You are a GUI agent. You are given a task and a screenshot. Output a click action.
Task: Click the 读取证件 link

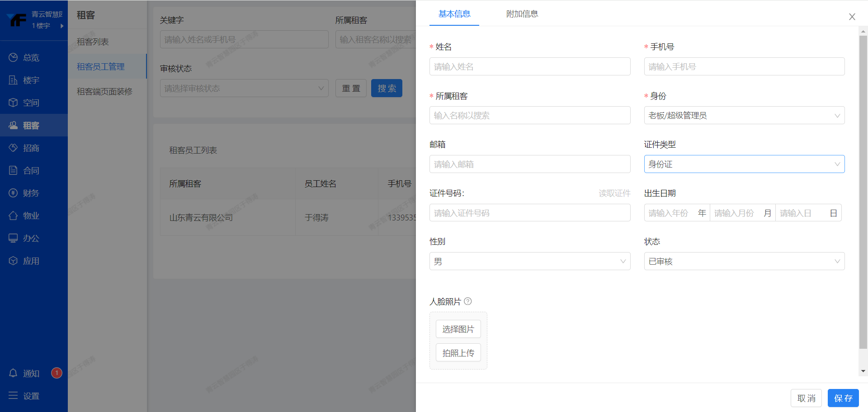[614, 193]
